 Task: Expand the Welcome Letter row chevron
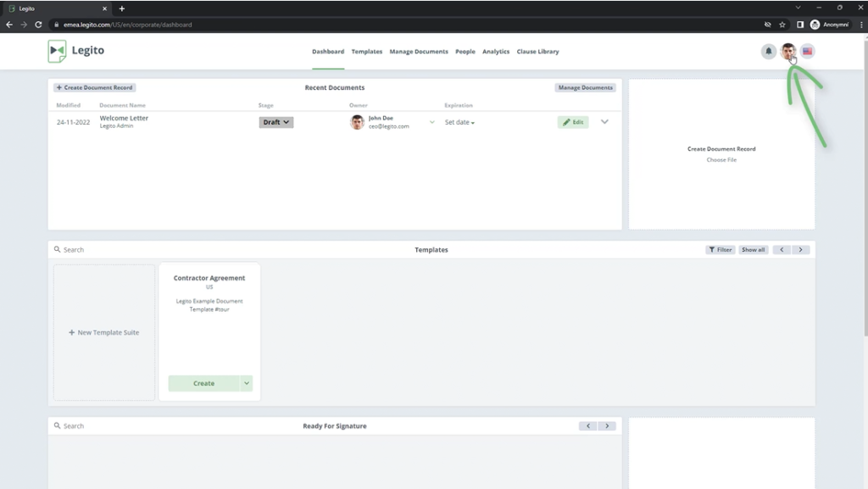(x=604, y=122)
